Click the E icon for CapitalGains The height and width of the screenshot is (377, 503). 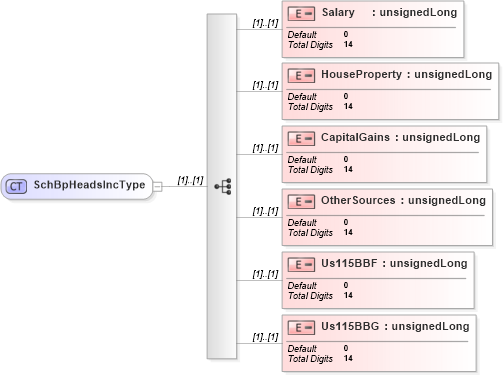[x=301, y=139]
